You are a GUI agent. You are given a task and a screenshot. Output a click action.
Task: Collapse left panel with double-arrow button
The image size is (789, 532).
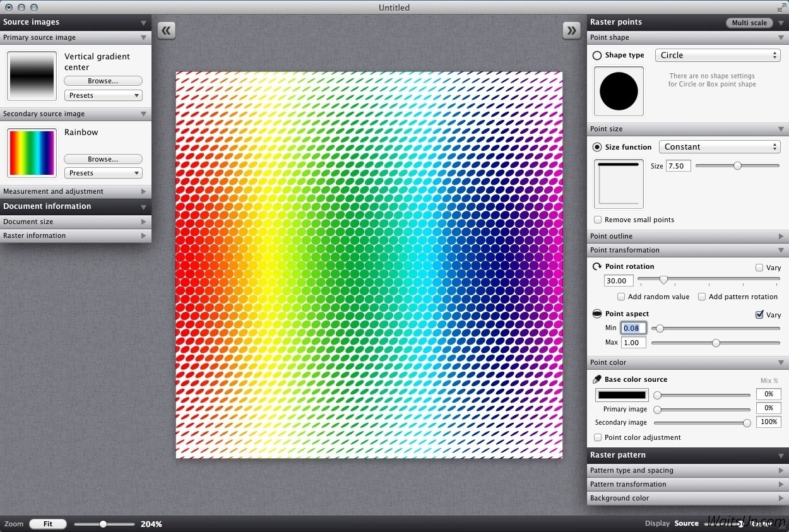pyautogui.click(x=167, y=30)
